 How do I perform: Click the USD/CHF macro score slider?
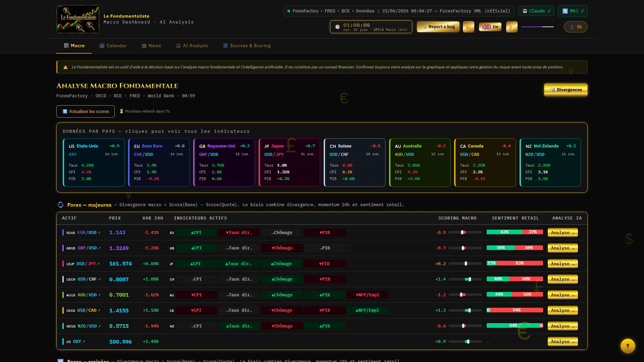(465, 279)
